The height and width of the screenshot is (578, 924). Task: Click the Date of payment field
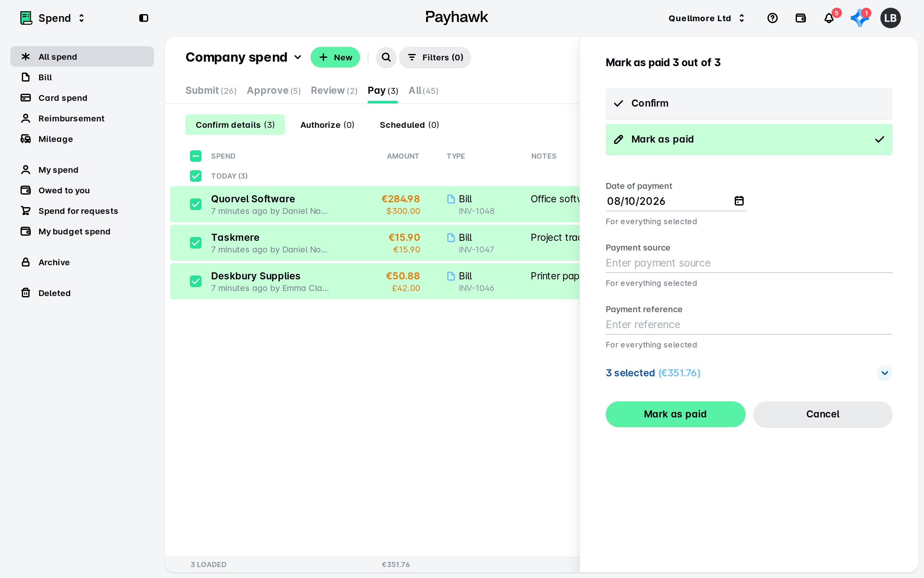[676, 201]
